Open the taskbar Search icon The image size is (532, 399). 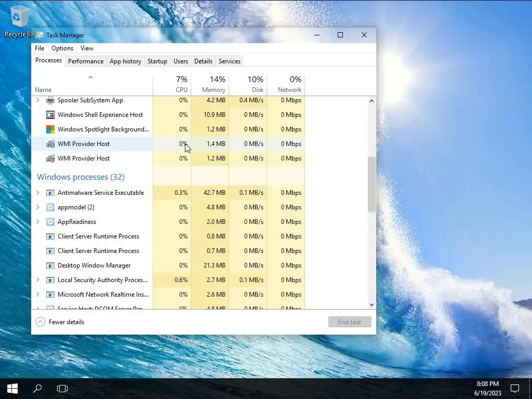[37, 389]
